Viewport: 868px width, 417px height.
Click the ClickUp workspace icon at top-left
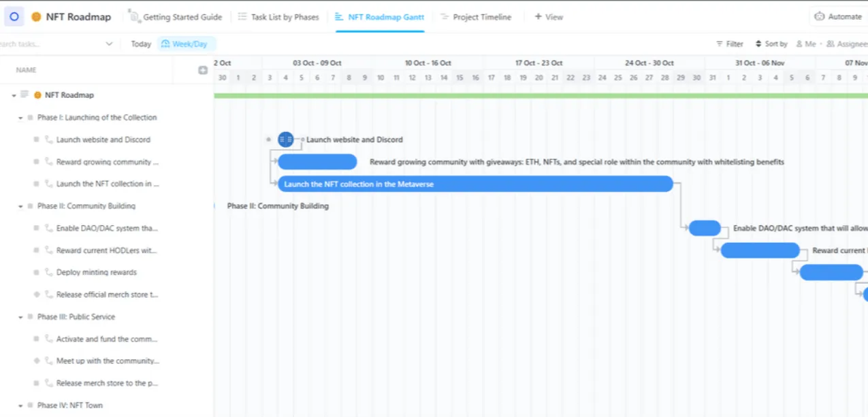coord(14,16)
